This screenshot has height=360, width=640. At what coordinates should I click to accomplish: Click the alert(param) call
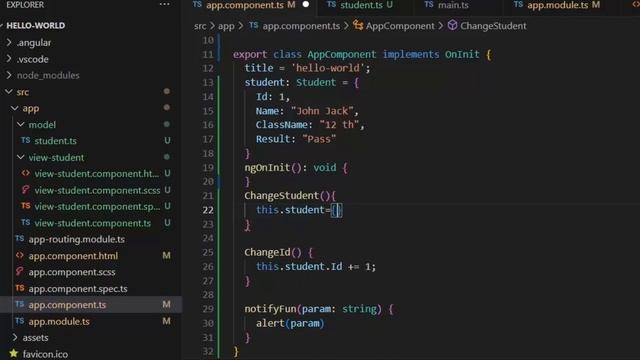coord(290,323)
